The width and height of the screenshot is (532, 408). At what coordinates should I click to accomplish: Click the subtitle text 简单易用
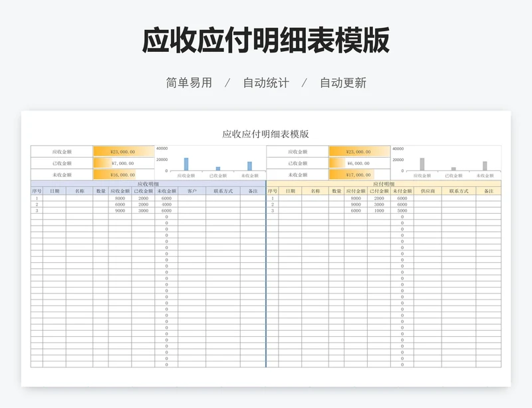[189, 83]
